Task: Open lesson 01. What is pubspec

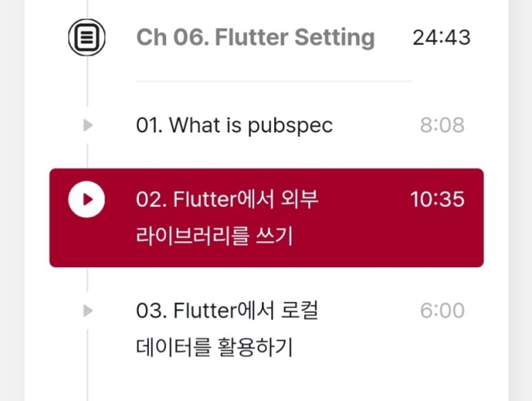Action: point(234,125)
